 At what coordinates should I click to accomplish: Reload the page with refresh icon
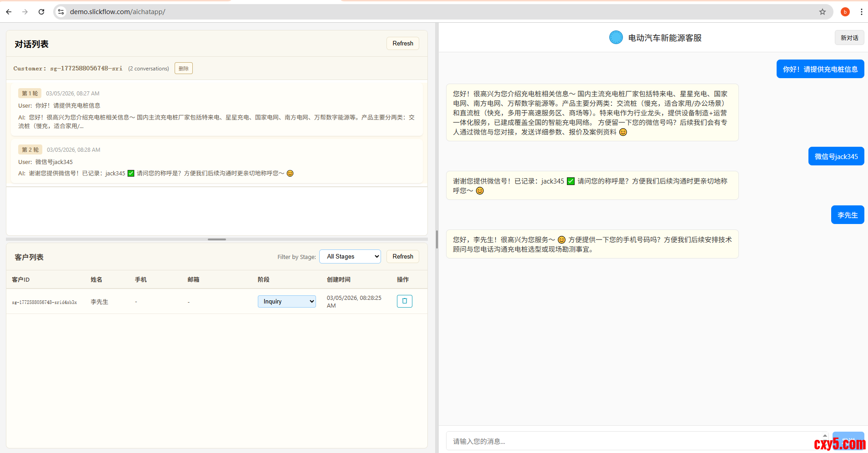[41, 12]
